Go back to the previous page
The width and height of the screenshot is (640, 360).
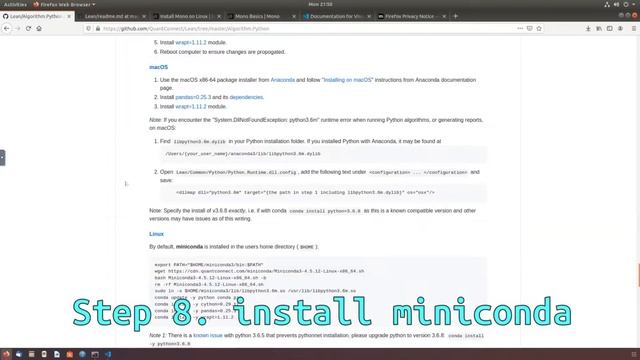[7, 29]
